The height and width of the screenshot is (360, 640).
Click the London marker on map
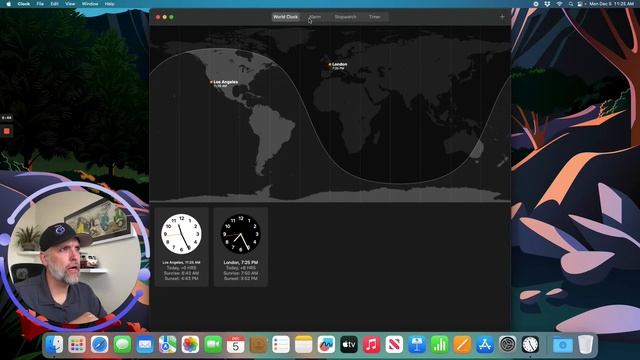(x=330, y=64)
